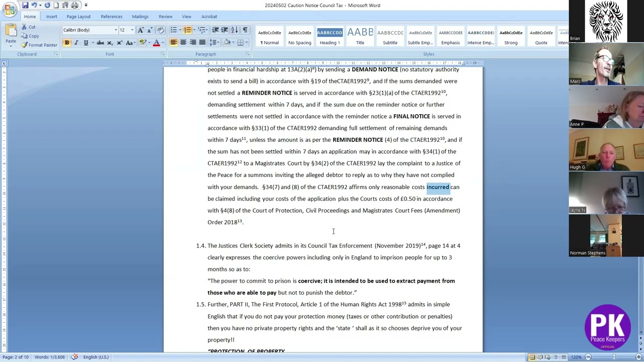644x362 pixels.
Task: Open the Insert ribbon tab
Action: (x=51, y=17)
